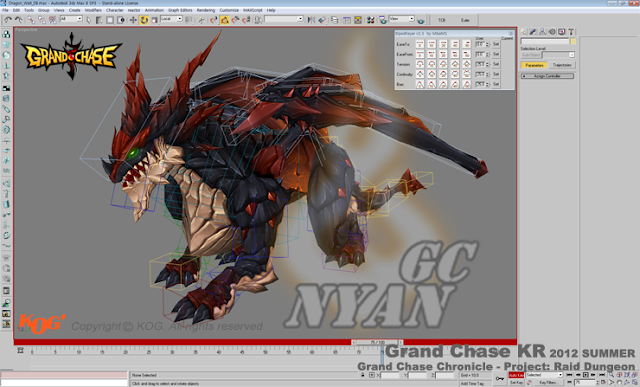The image size is (640, 387).
Task: Open the render type View dropdown
Action: coord(402,19)
